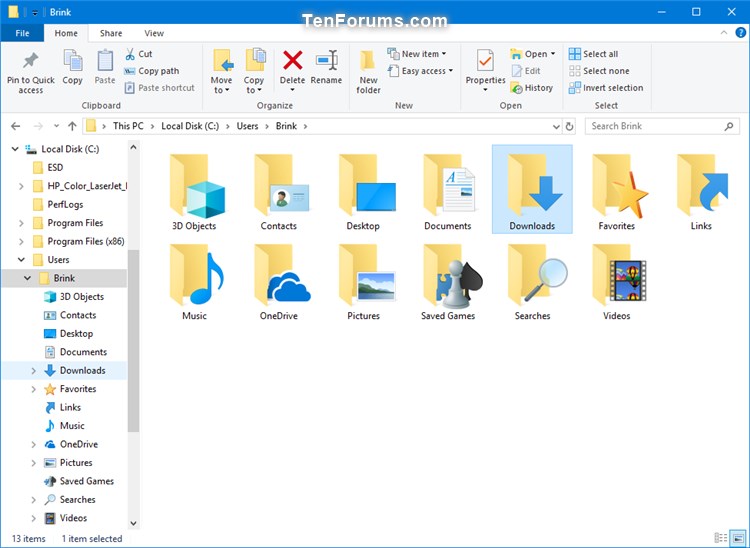Click Invert selection in ribbon
This screenshot has height=548, width=750.
tap(606, 88)
